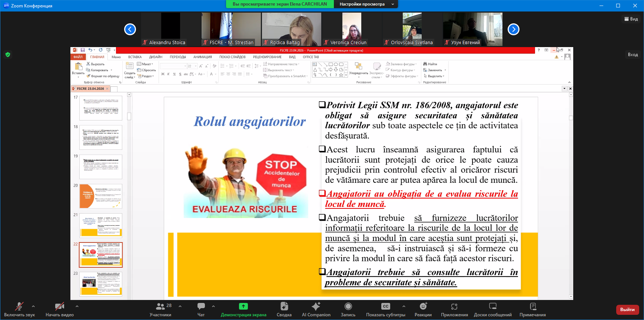Image resolution: width=644 pixels, height=320 pixels.
Task: Show next participants with right arrow
Action: coord(513,29)
